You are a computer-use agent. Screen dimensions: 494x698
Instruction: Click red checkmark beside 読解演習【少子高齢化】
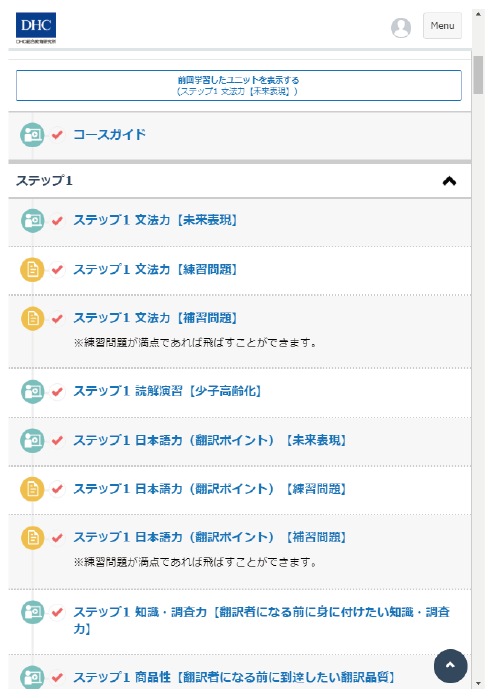(57, 391)
